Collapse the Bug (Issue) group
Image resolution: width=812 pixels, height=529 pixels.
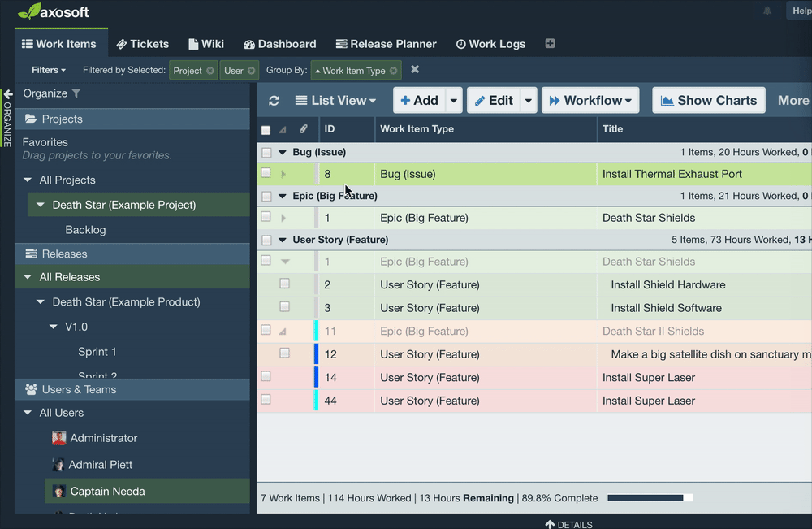(283, 152)
